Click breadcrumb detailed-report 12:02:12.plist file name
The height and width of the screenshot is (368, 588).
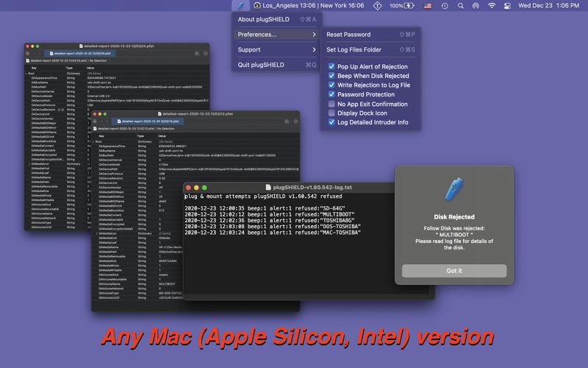(x=126, y=128)
